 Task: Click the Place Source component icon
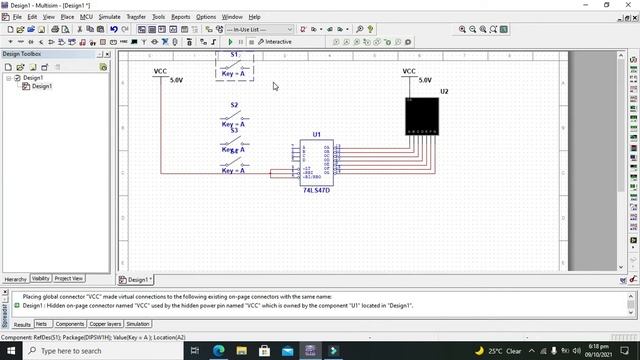11,42
